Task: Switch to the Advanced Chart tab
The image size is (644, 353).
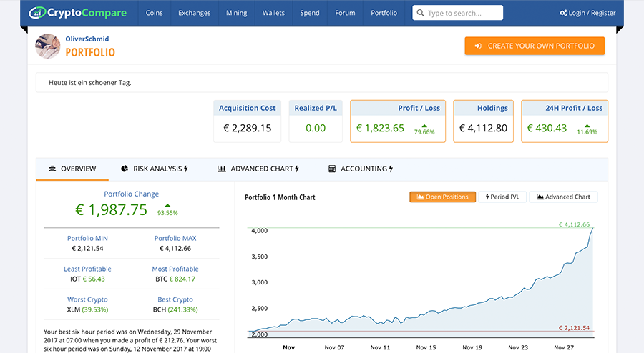Action: [x=258, y=169]
